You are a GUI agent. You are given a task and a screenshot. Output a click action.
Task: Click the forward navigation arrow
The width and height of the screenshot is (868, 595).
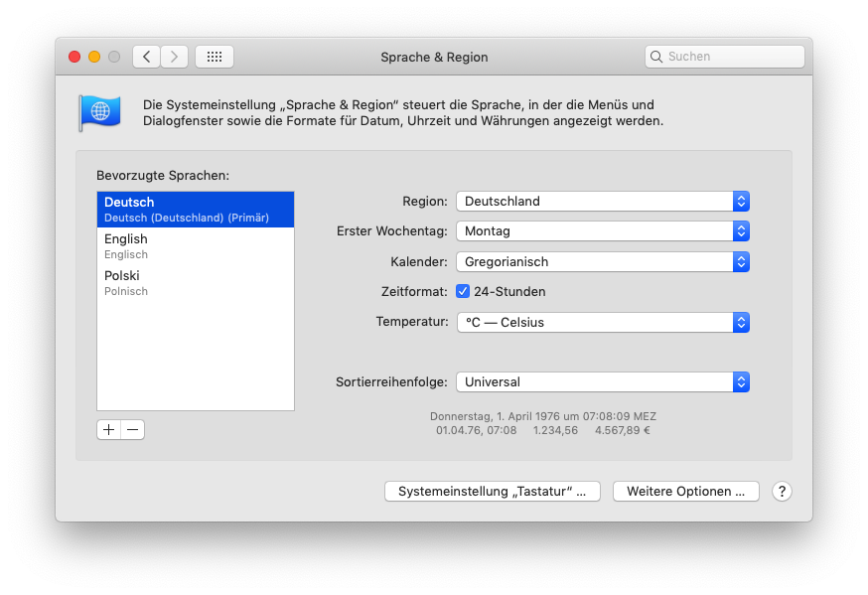tap(174, 57)
